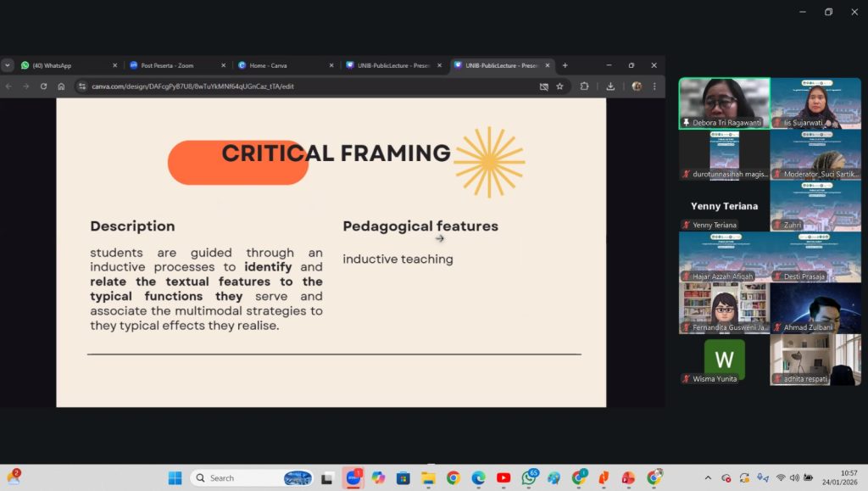The width and height of the screenshot is (868, 491).
Task: Open the browser downloads icon
Action: coord(610,86)
